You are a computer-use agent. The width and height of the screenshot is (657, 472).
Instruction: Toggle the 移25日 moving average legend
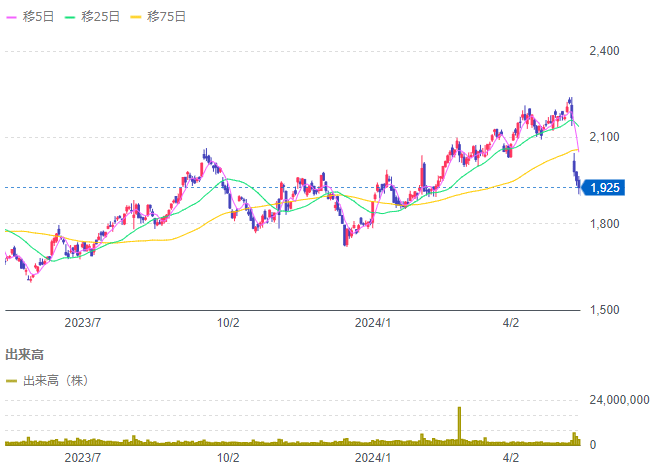click(100, 16)
